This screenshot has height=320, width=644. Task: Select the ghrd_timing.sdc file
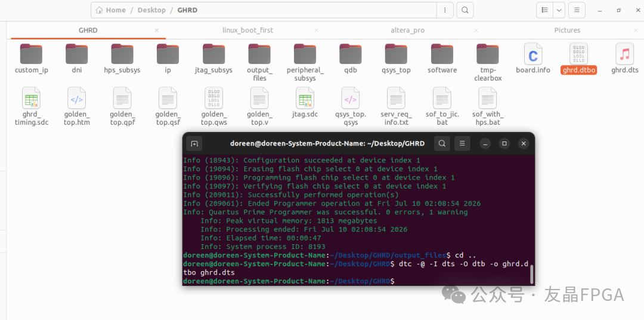31,106
